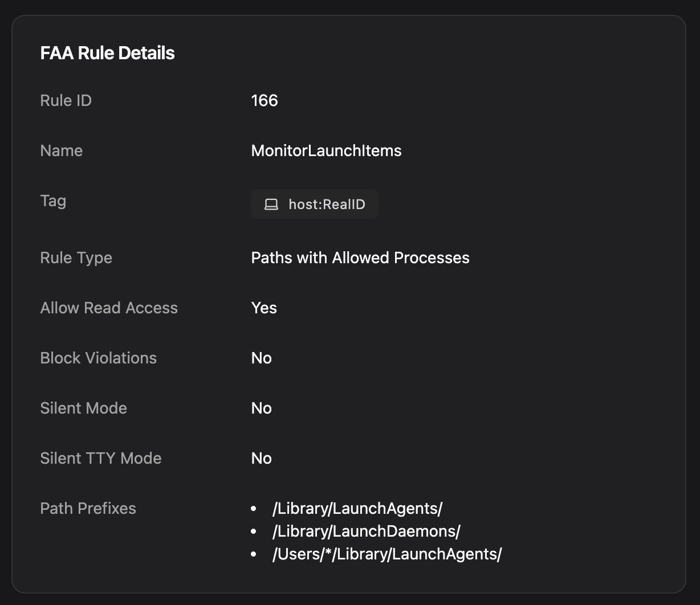
Task: Click the Path Prefixes label
Action: (88, 509)
